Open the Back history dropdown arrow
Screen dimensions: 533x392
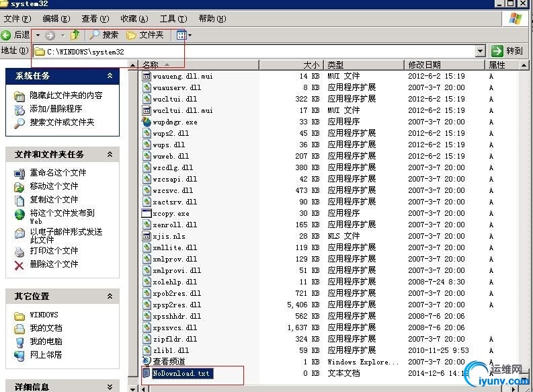38,35
